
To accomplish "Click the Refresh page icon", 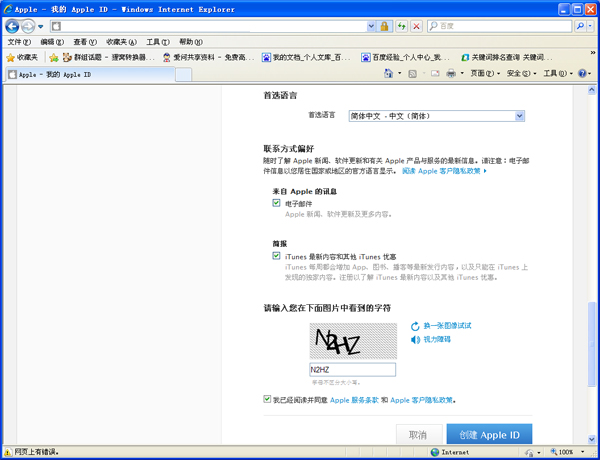I will point(401,26).
